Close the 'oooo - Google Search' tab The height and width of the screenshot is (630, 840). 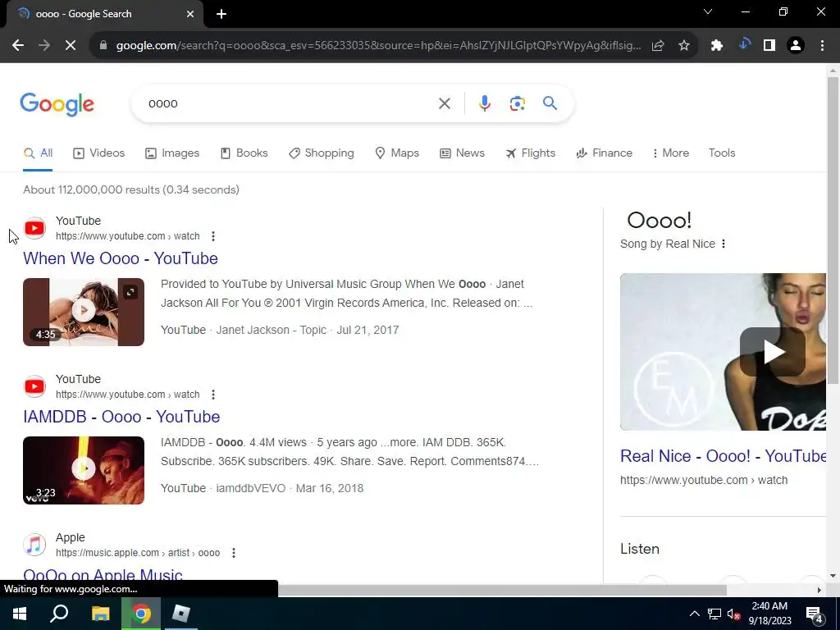190,14
